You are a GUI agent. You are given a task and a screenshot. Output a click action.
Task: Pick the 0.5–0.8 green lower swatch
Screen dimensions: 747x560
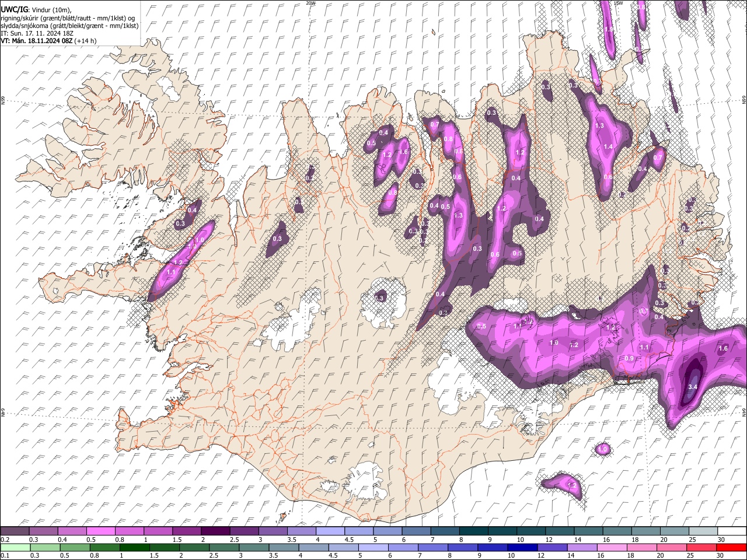click(74, 547)
